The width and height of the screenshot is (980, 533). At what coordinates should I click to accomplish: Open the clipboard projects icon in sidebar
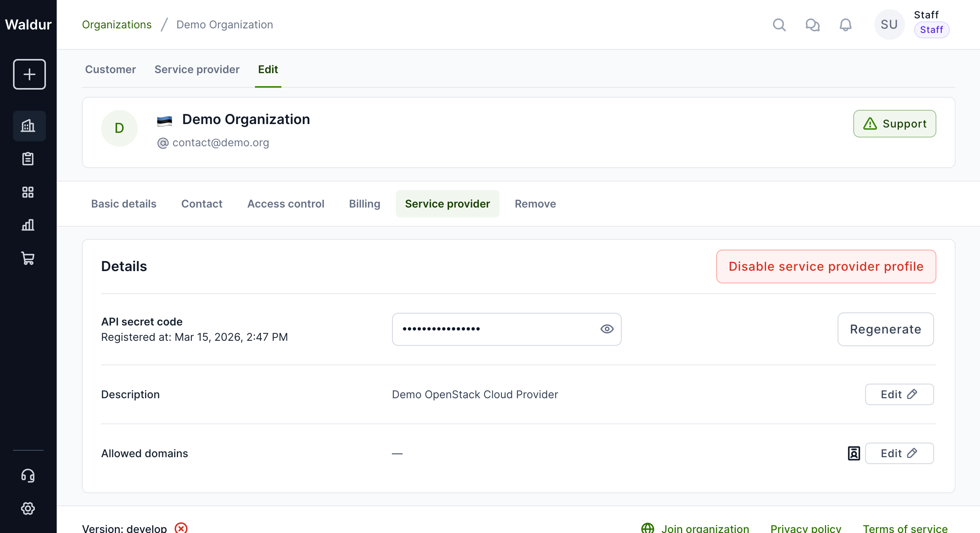click(28, 159)
